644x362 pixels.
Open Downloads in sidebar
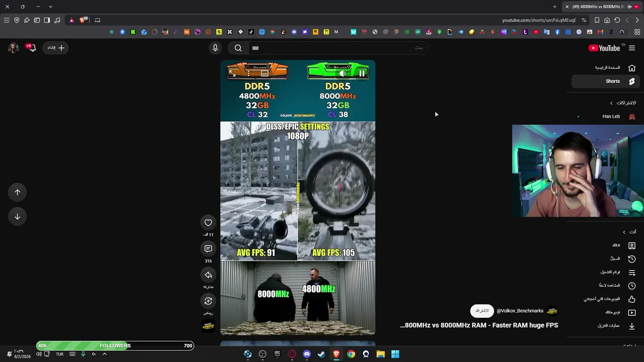(x=606, y=325)
